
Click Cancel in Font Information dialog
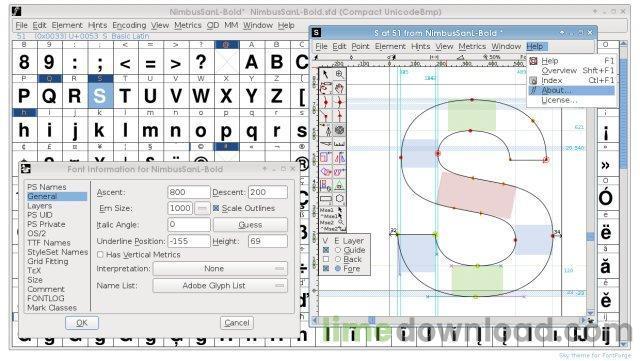click(x=237, y=323)
